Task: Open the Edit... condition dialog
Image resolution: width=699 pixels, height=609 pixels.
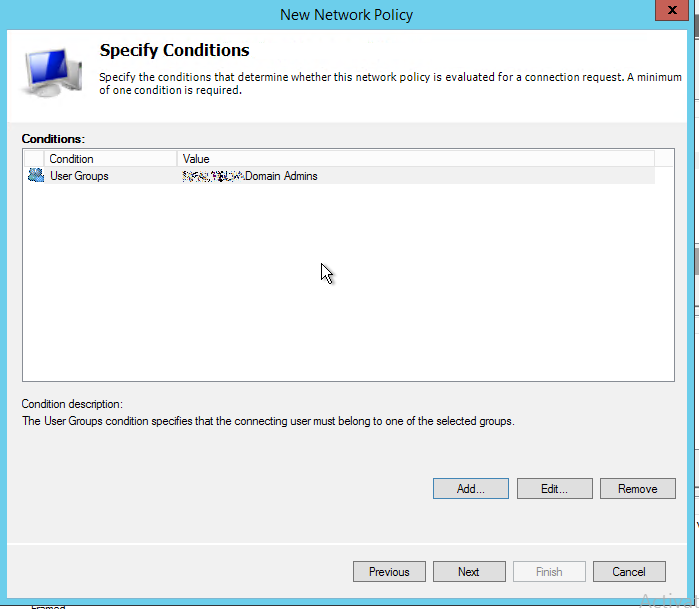Action: [554, 489]
